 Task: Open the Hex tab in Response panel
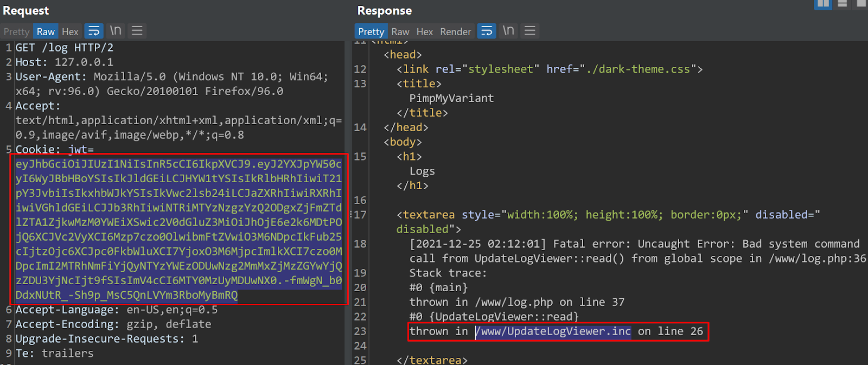click(x=425, y=31)
